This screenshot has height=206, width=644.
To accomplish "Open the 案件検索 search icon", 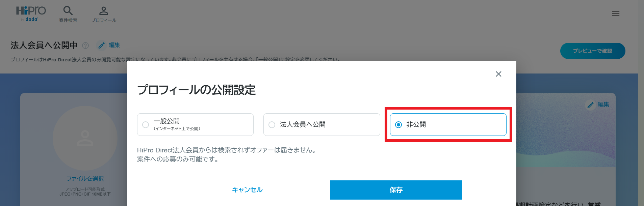I will point(68,11).
